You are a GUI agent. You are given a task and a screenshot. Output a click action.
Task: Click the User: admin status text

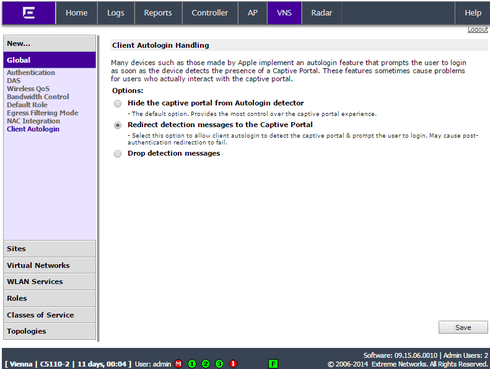(x=153, y=364)
